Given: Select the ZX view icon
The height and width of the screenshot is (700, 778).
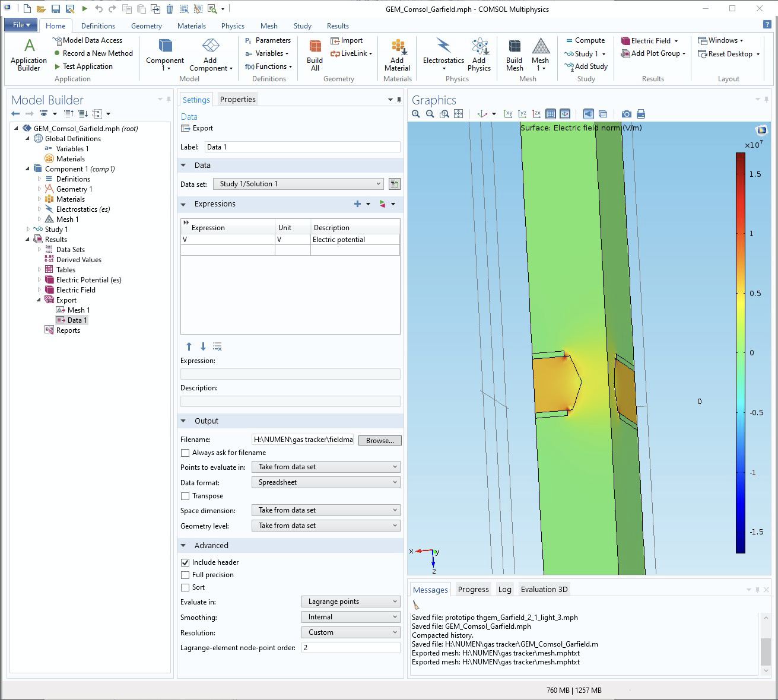Looking at the screenshot, I should point(536,114).
